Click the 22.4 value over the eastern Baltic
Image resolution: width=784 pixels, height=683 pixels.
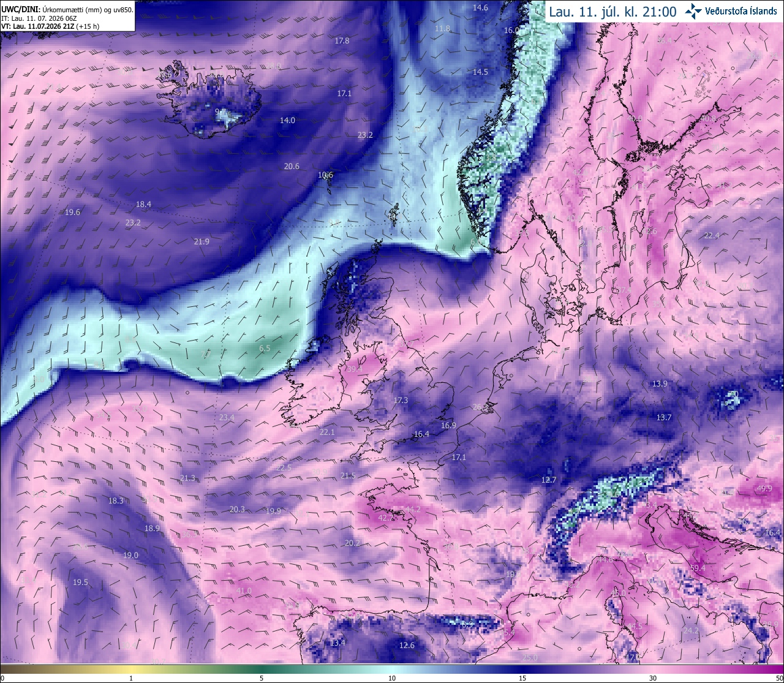tap(711, 235)
